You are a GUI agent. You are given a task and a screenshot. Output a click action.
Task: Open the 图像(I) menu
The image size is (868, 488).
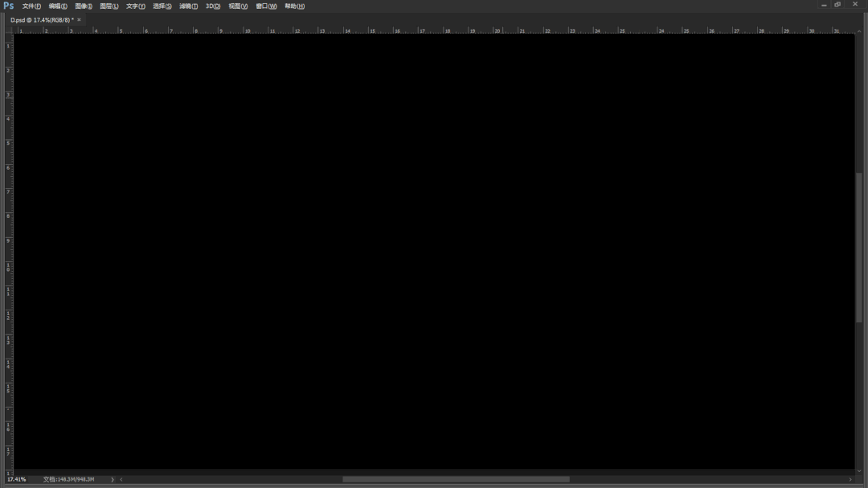click(84, 6)
